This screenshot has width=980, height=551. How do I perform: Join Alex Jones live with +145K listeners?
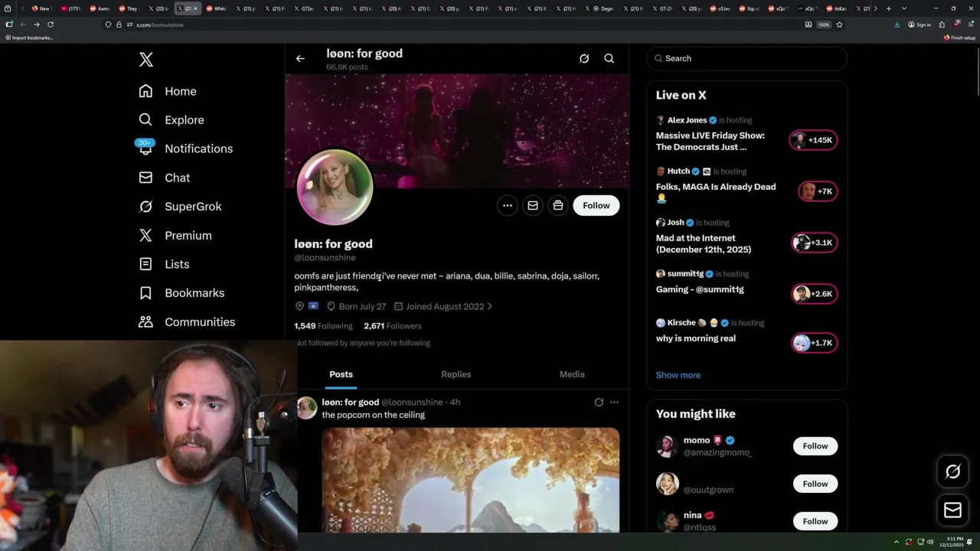[813, 140]
